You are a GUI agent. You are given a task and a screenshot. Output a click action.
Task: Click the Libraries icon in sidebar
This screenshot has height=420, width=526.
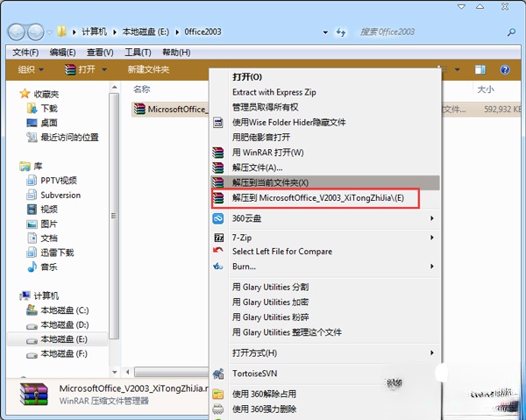25,166
